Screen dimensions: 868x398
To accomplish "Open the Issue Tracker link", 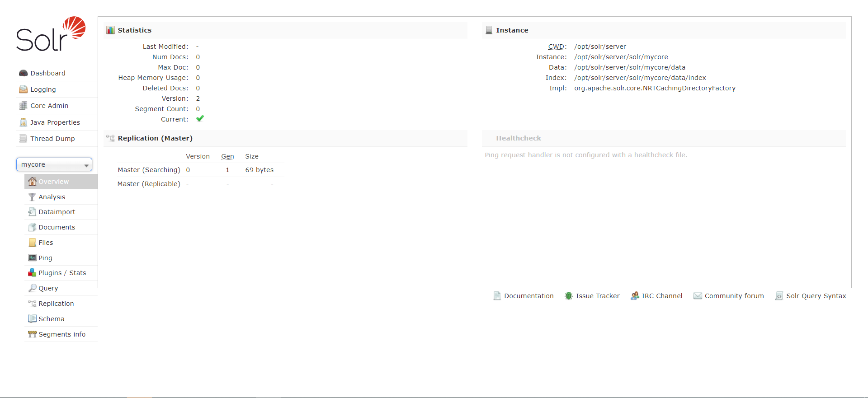I will tap(598, 296).
